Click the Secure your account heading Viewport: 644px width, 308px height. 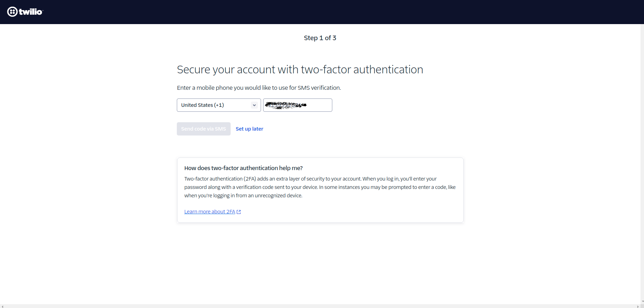(x=300, y=69)
